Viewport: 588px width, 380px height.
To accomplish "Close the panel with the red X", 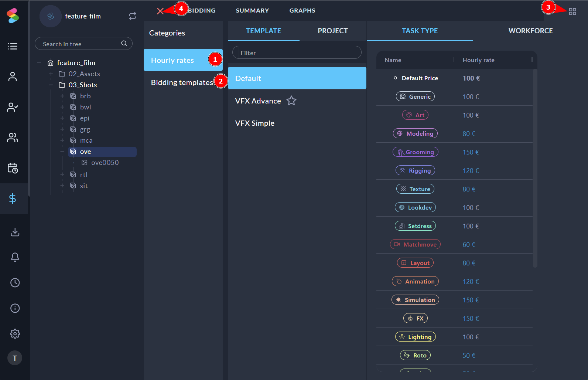I will point(160,11).
